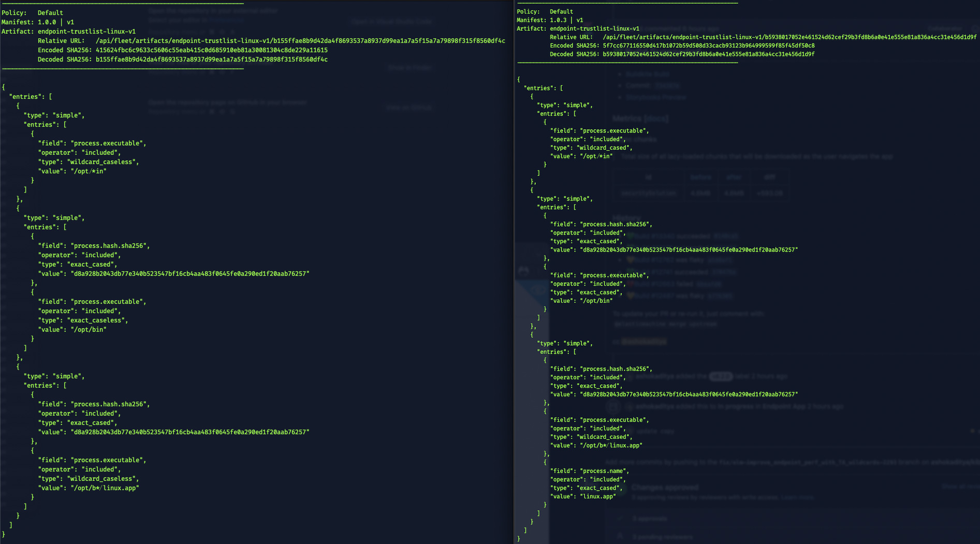Click Decoded SHA256 value starting b5938017 in right pane
Image resolution: width=980 pixels, height=544 pixels.
[709, 54]
